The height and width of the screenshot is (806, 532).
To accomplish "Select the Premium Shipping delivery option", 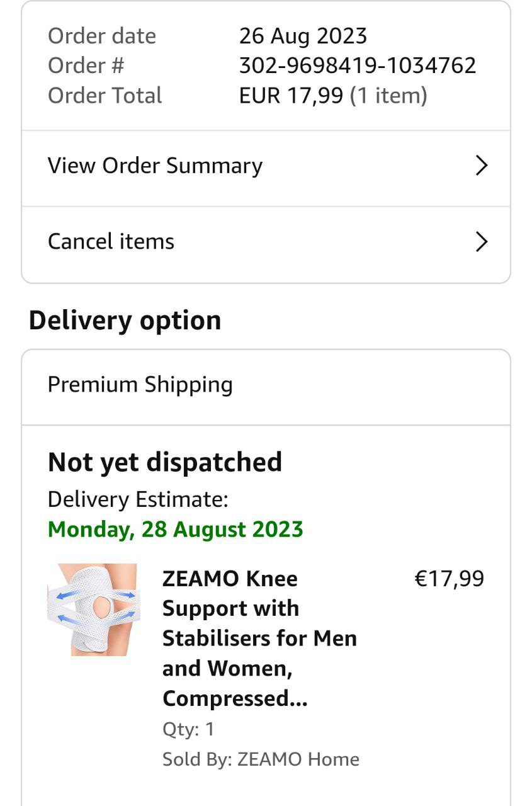I will coord(140,385).
